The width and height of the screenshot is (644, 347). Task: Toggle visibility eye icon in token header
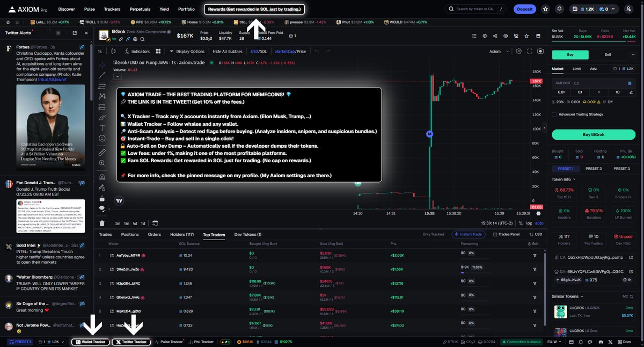506,36
